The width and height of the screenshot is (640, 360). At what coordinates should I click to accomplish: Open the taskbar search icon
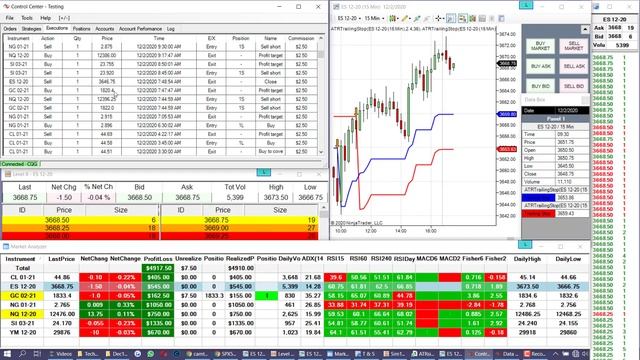(x=22, y=354)
